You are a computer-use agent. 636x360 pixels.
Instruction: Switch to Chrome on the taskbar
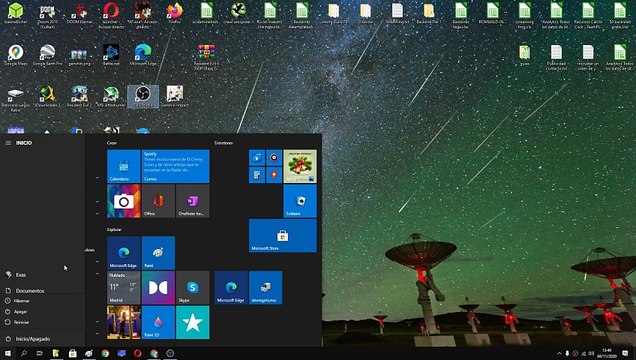105,354
